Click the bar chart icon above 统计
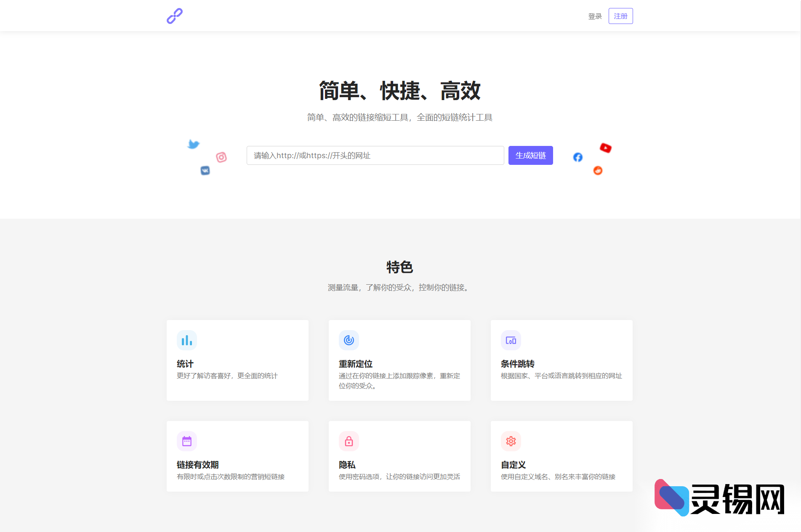This screenshot has width=801, height=532. 186,340
